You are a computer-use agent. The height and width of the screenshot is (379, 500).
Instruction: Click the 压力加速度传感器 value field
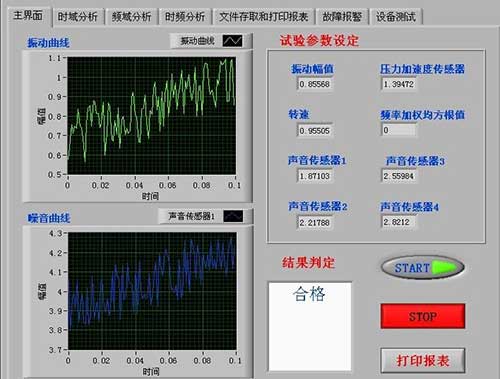(399, 84)
